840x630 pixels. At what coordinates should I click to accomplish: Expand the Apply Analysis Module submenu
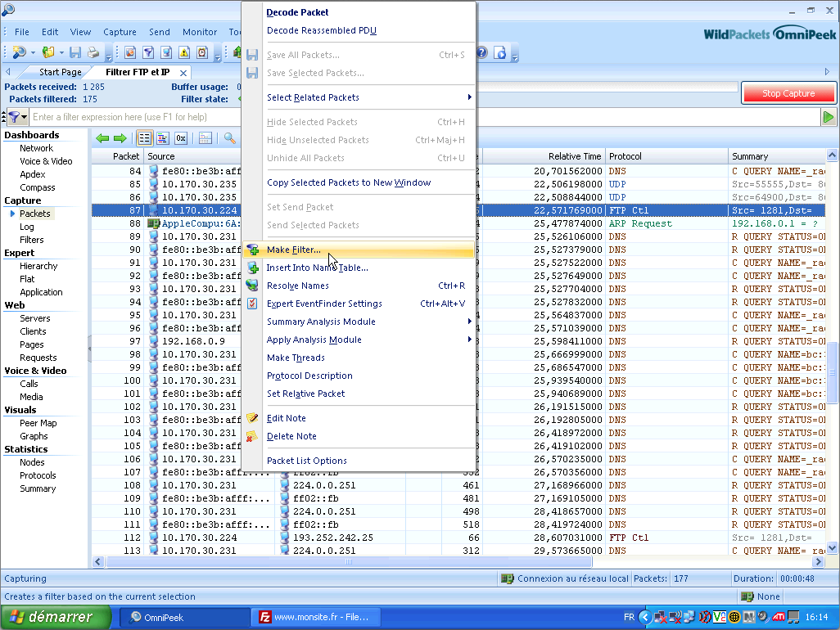click(x=469, y=340)
